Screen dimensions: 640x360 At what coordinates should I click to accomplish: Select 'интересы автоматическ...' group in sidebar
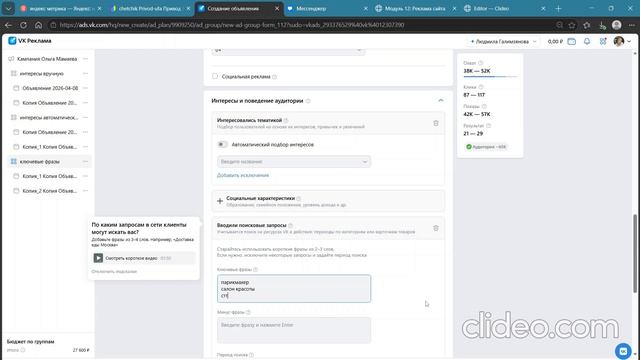[x=49, y=118]
